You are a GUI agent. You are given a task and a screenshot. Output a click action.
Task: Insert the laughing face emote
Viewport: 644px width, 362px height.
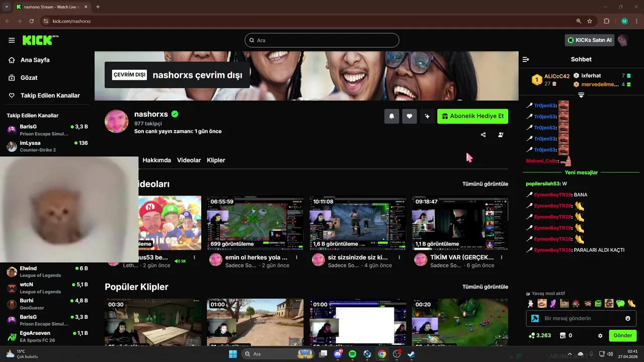(x=542, y=303)
